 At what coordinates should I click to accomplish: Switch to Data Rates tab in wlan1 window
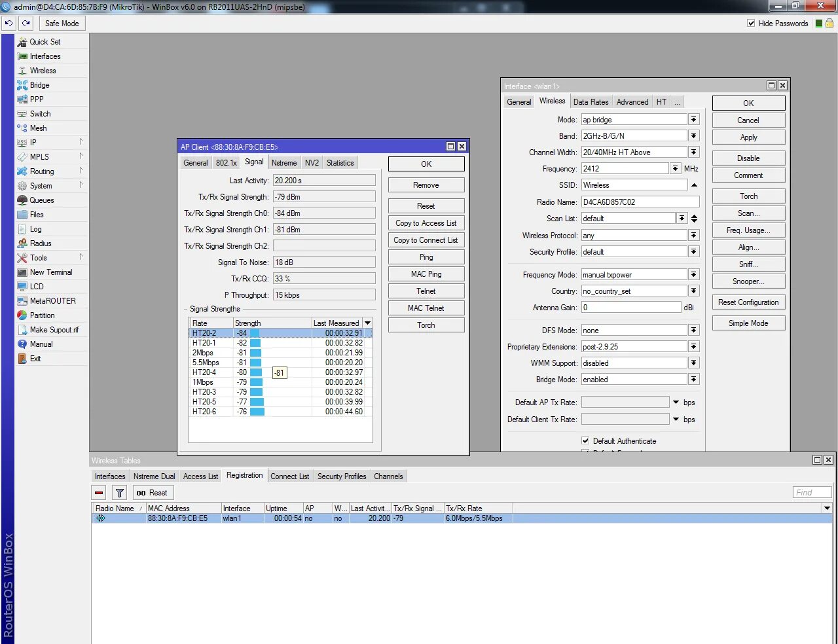[x=591, y=102]
